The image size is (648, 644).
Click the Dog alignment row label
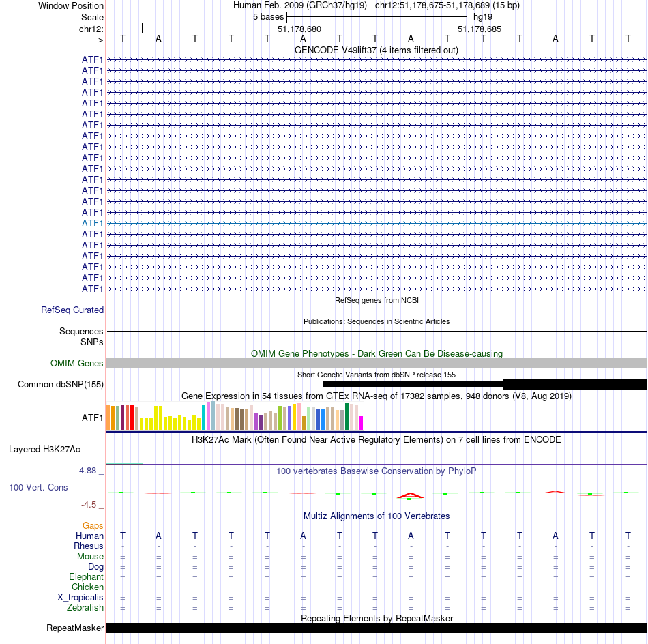click(x=95, y=567)
